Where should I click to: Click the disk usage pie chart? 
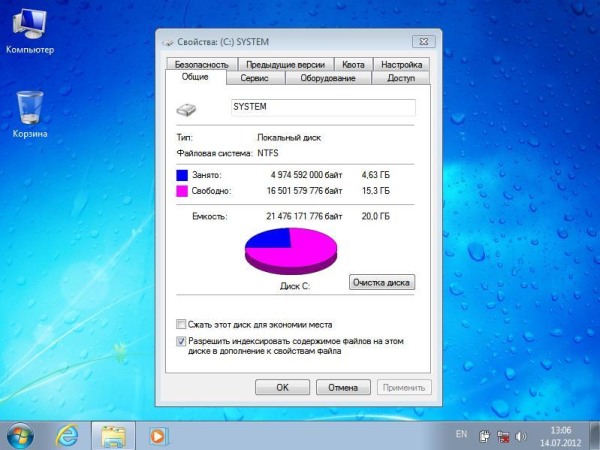(x=290, y=250)
